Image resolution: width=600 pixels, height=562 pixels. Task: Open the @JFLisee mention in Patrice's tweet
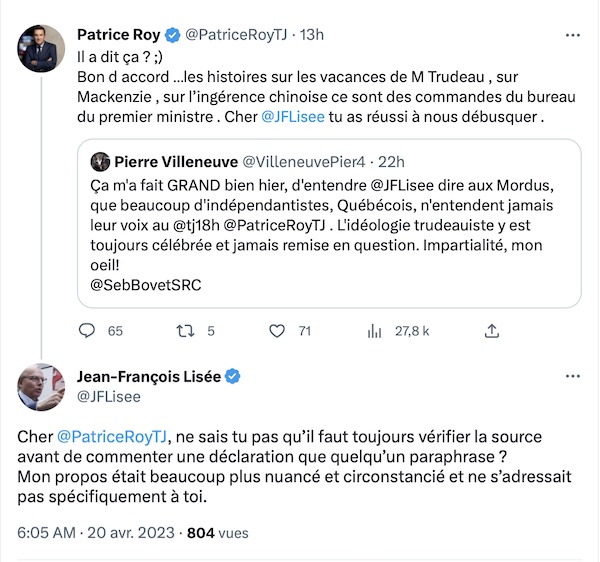coord(292,119)
